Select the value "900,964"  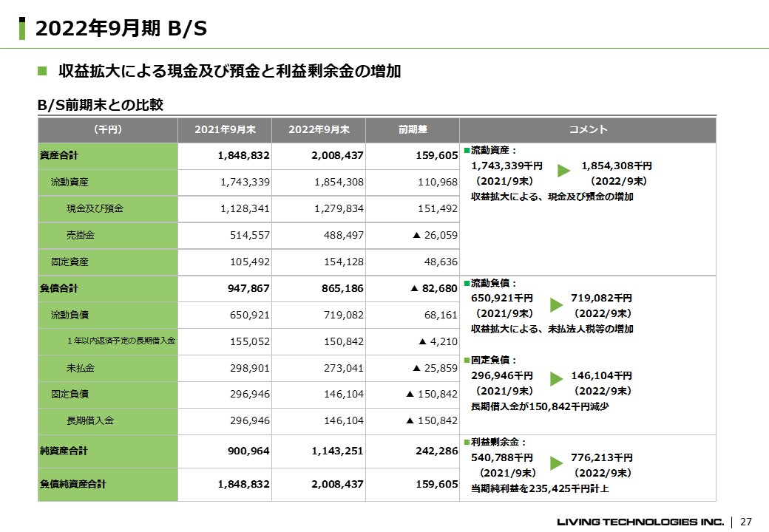(x=248, y=451)
